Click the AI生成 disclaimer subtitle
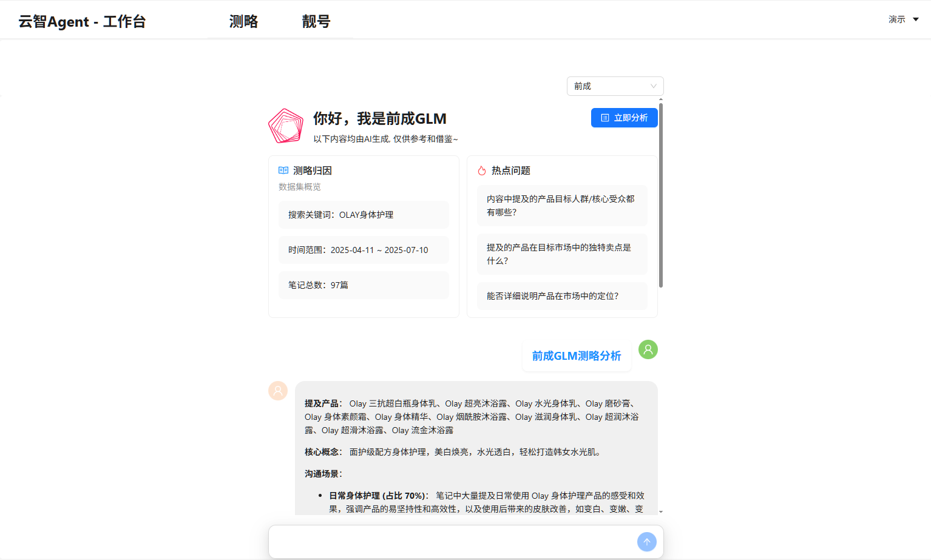 pos(385,139)
